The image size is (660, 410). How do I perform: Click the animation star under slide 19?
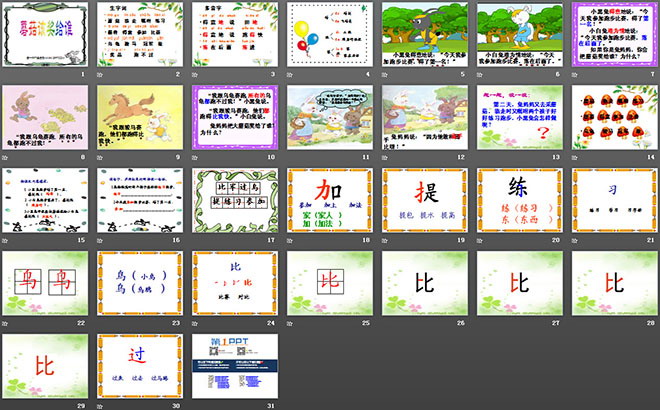(x=385, y=240)
